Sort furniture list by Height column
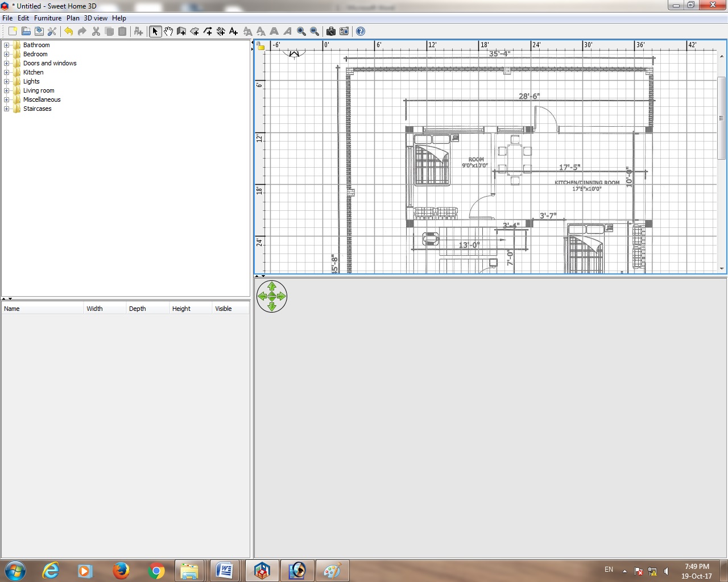The image size is (728, 582). tap(191, 309)
